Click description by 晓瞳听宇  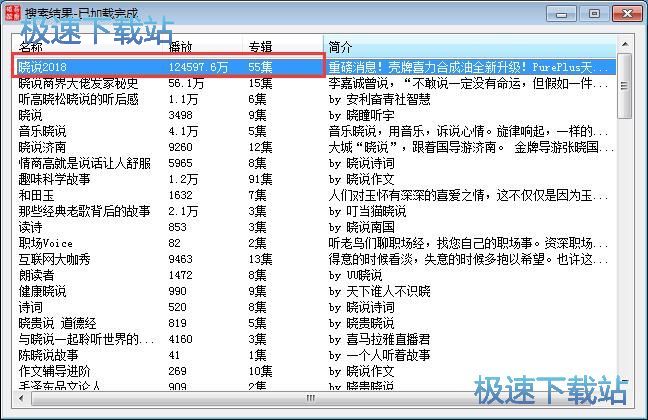click(362, 115)
